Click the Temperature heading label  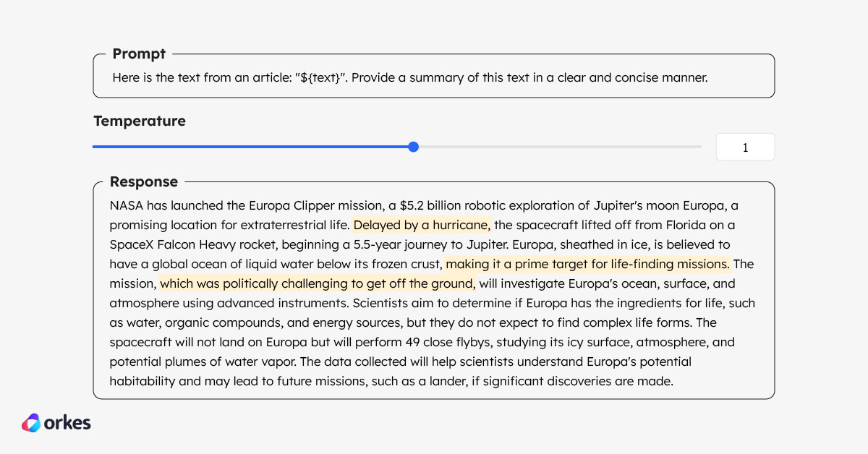tap(139, 121)
